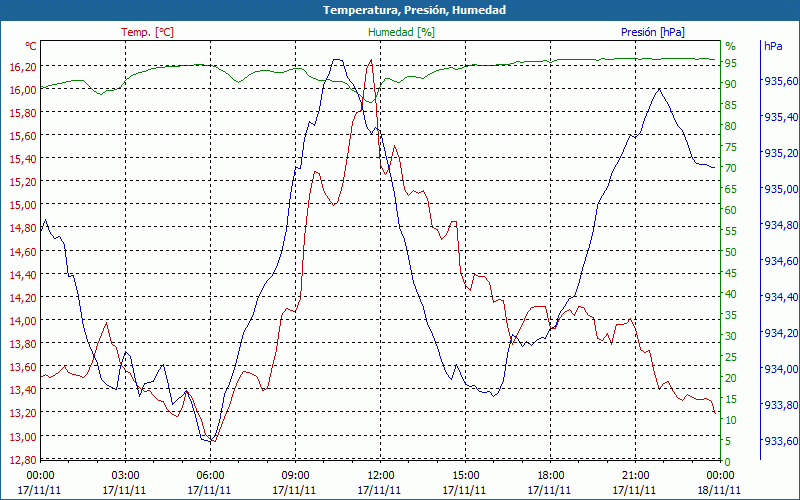Screen dimensions: 800x500
Task: Click the 15,00 temperature tick label
Action: [23, 205]
